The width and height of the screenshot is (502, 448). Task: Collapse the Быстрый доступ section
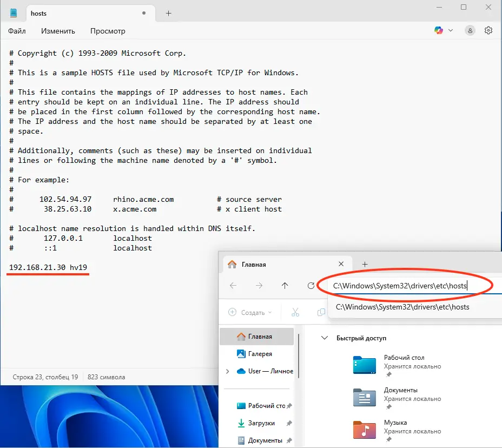(325, 338)
